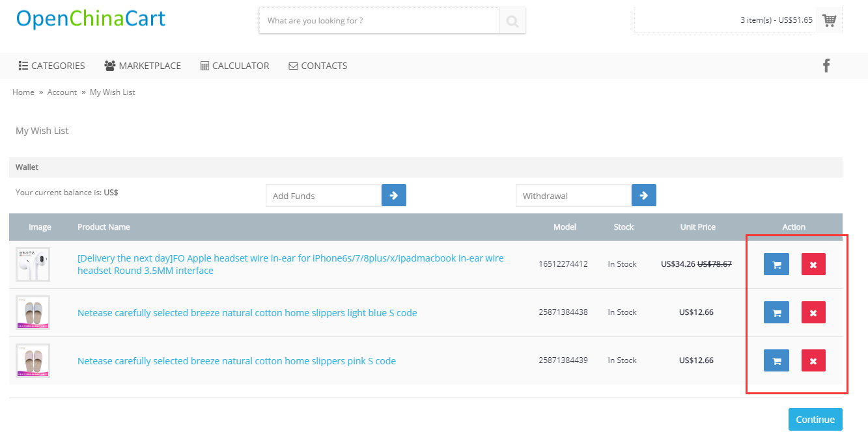868x445 pixels.
Task: Open pink slippers product link
Action: click(x=236, y=361)
